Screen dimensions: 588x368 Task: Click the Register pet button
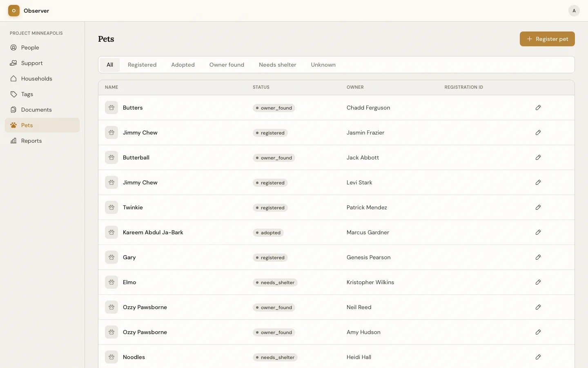coord(547,39)
